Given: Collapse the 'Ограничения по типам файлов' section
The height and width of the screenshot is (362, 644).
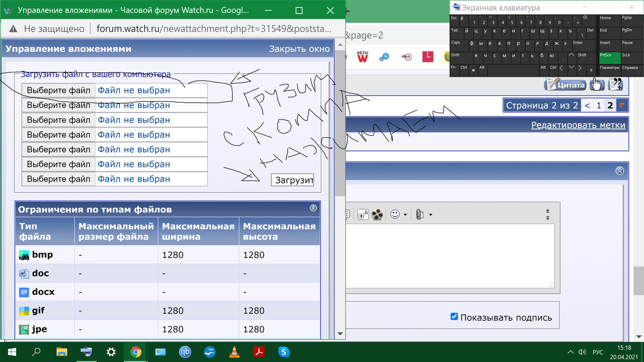Looking at the screenshot, I should point(313,208).
